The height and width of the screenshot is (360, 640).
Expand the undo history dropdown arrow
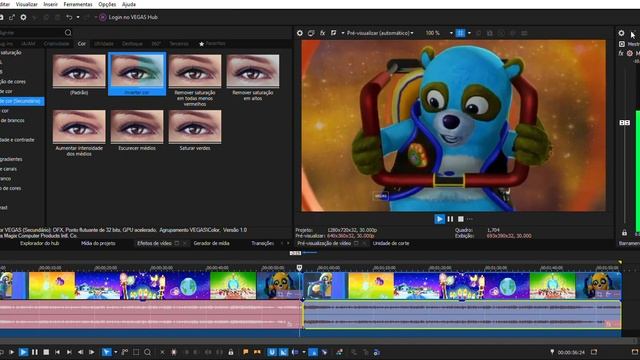tap(78, 17)
